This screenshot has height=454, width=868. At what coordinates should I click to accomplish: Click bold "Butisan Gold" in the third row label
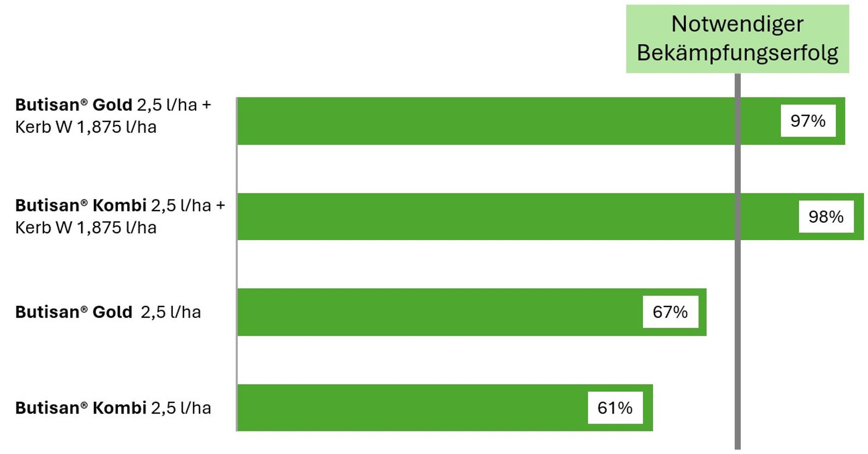[x=74, y=312]
